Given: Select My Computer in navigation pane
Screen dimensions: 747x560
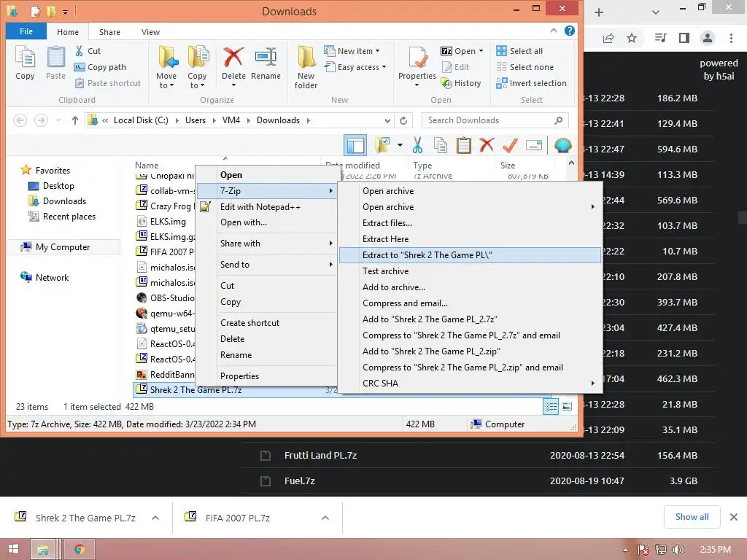Looking at the screenshot, I should point(63,246).
